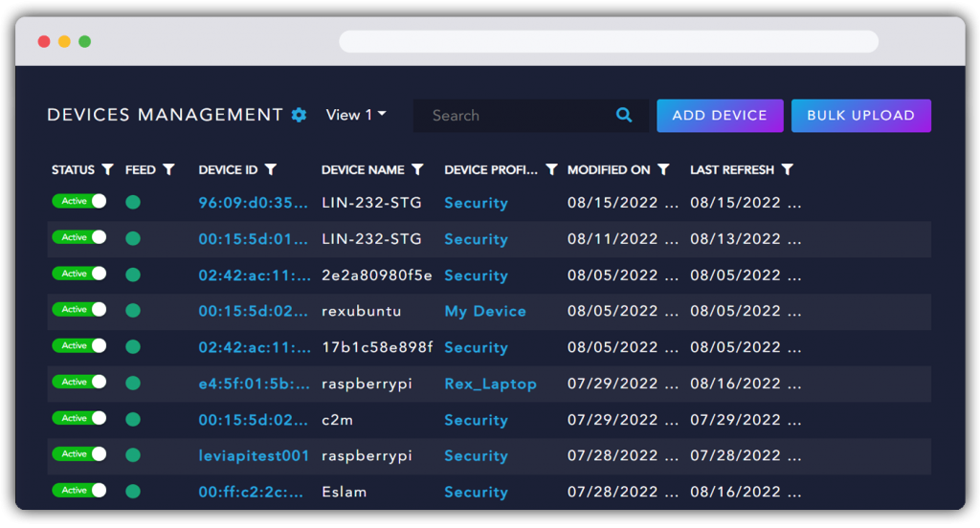Image resolution: width=980 pixels, height=528 pixels.
Task: Open Security profile for first LIN-232-STG row
Action: pos(477,203)
